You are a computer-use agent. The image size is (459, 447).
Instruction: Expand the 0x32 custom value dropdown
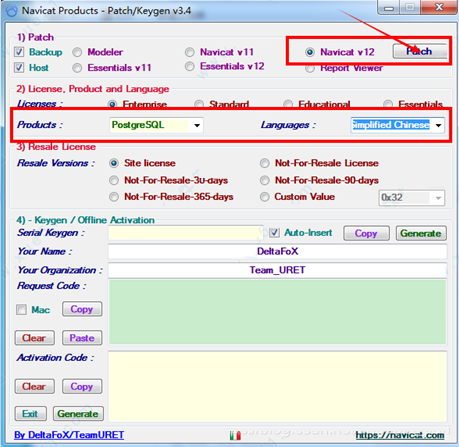tap(412, 198)
